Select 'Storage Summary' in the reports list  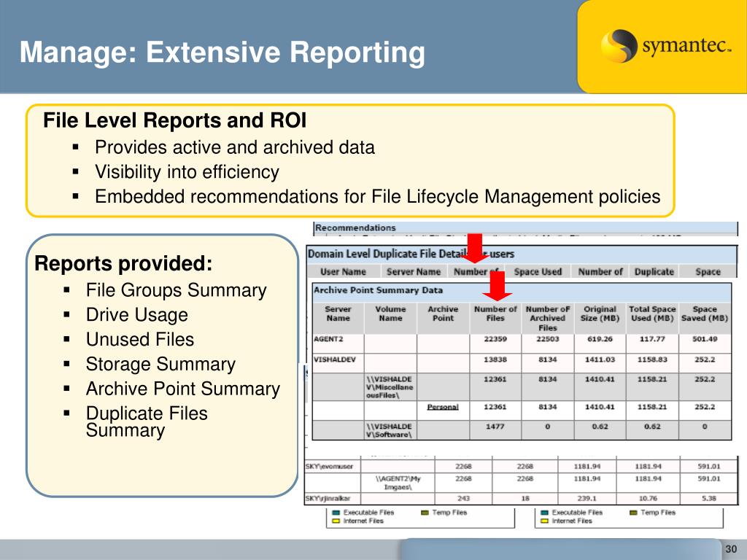tap(160, 365)
